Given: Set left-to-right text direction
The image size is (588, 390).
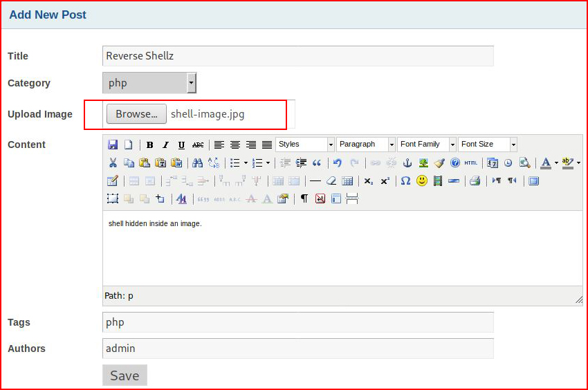Looking at the screenshot, I should point(497,180).
